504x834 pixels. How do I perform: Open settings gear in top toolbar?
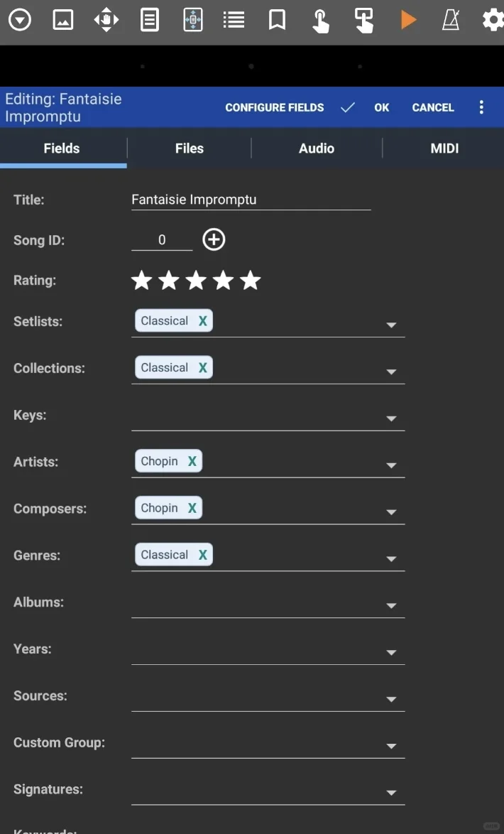[493, 20]
